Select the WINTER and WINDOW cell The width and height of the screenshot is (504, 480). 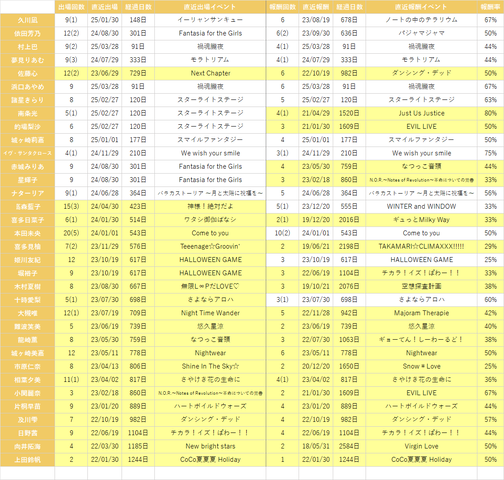421,207
